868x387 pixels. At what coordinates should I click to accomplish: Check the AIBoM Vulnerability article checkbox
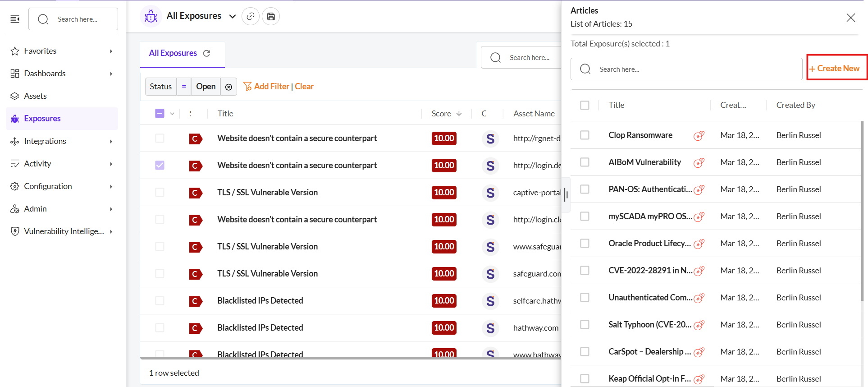click(x=585, y=162)
